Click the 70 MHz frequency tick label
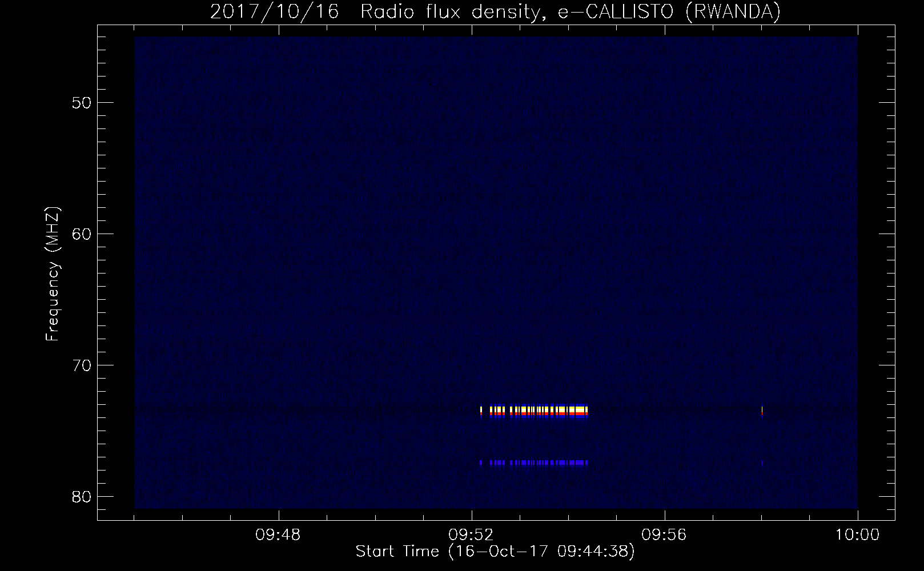924x571 pixels. click(82, 365)
